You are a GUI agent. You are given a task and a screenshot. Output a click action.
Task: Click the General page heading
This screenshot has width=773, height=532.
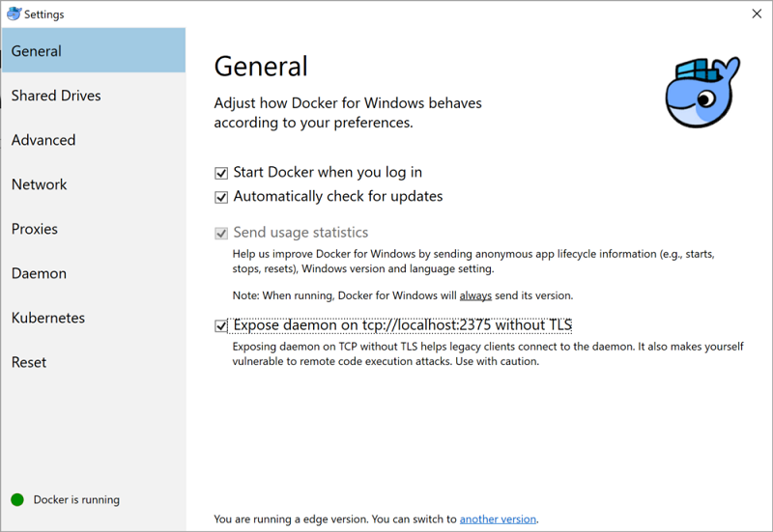[x=261, y=66]
